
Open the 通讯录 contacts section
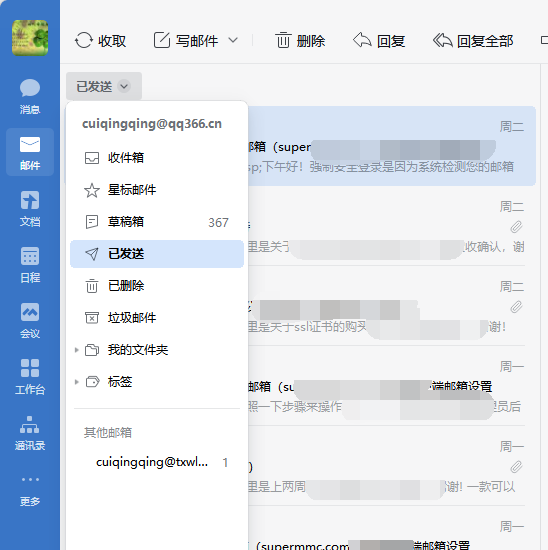(x=30, y=433)
